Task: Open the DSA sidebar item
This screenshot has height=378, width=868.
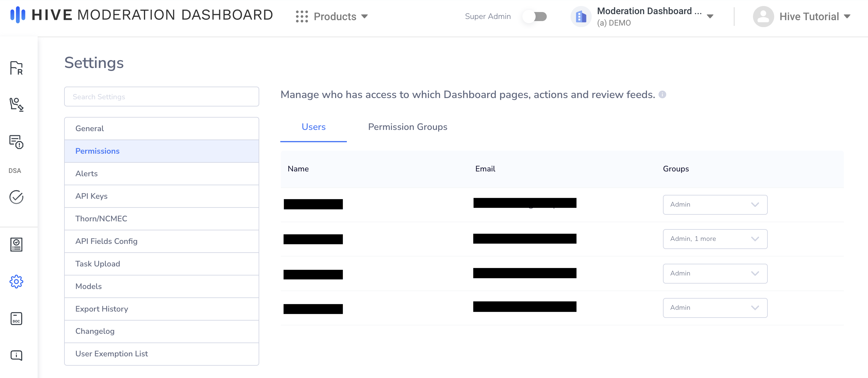Action: [x=15, y=171]
